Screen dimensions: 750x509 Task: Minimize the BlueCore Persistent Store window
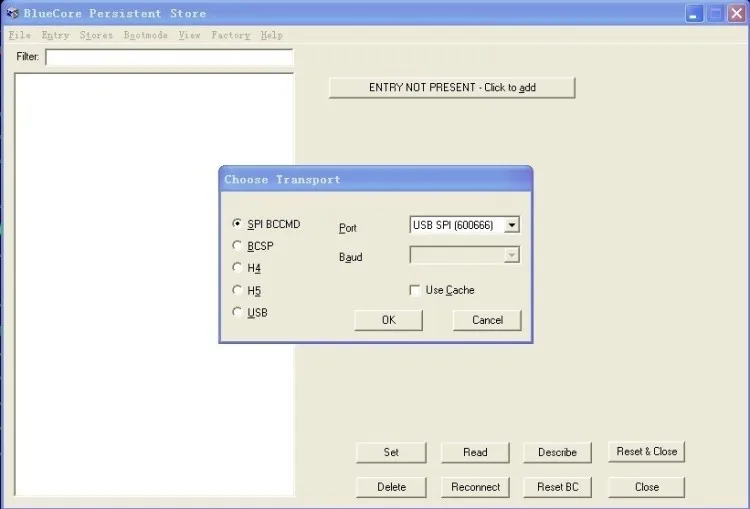pyautogui.click(x=694, y=13)
